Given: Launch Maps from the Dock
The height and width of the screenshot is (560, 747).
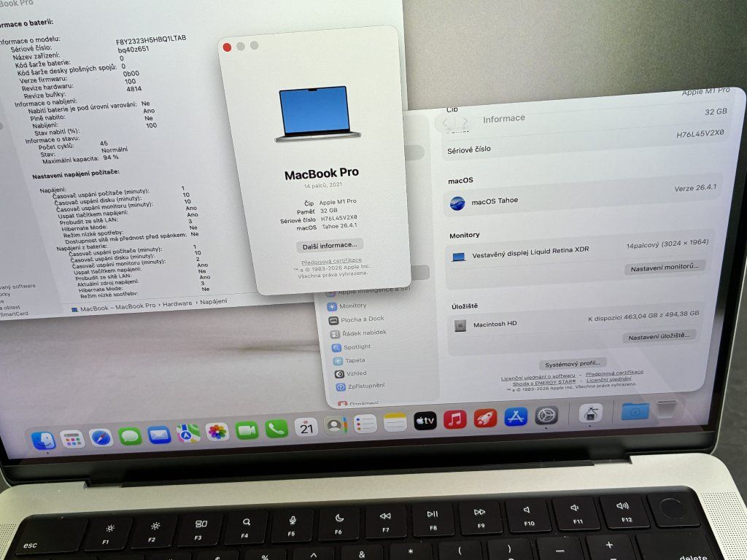Looking at the screenshot, I should click(189, 433).
